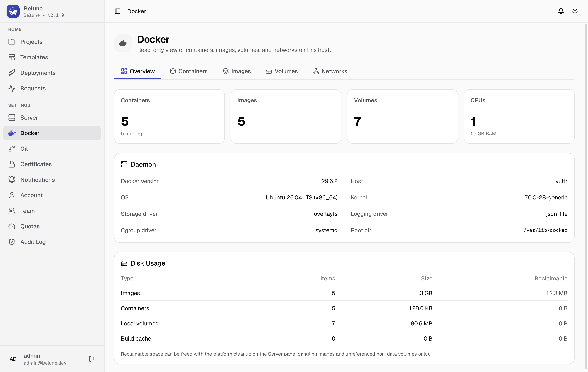Click the Overview tab grid icon
Screen dimensions: 588x372
coord(124,71)
